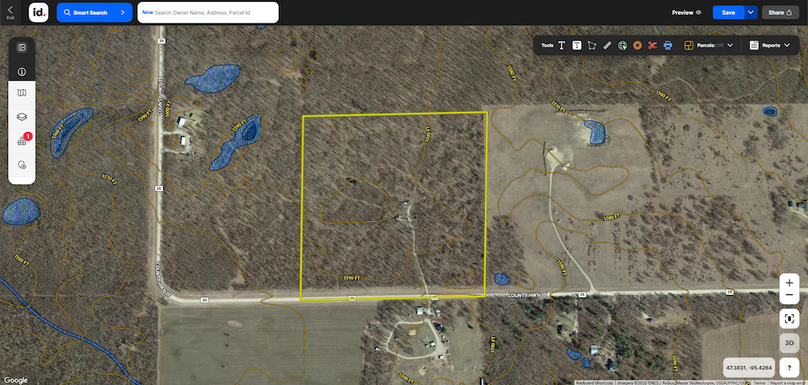Open the grid item with red notification badge

click(22, 141)
